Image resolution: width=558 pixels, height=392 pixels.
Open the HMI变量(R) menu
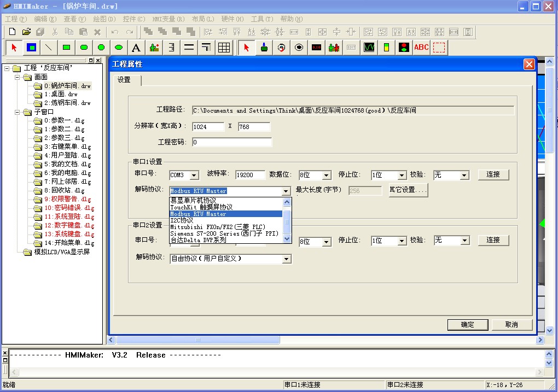(x=168, y=19)
